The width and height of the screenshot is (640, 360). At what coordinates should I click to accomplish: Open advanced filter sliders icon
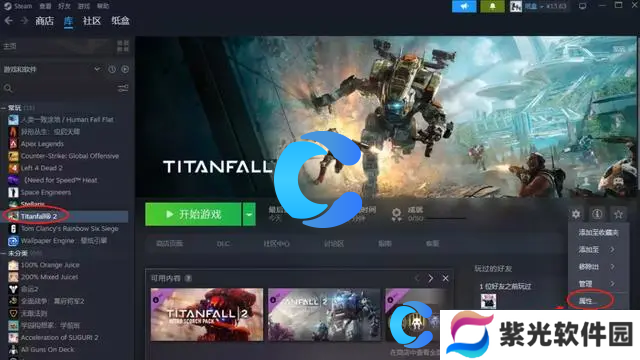(x=123, y=88)
